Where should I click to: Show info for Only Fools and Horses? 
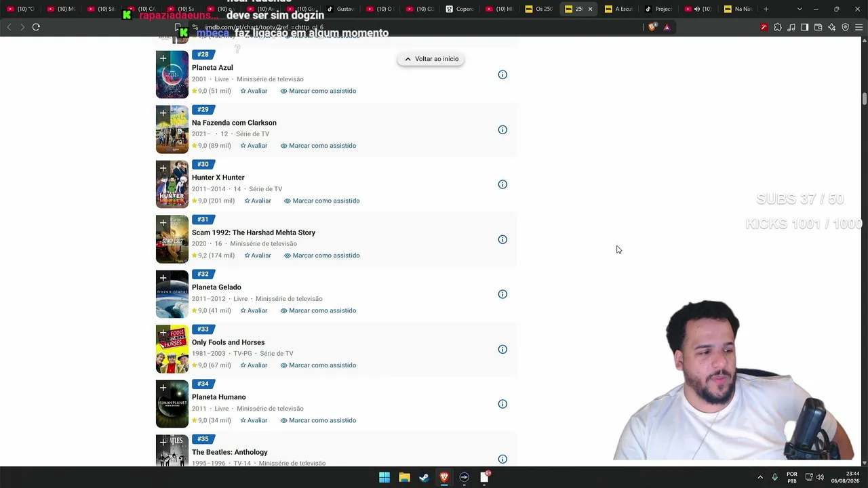(502, 349)
